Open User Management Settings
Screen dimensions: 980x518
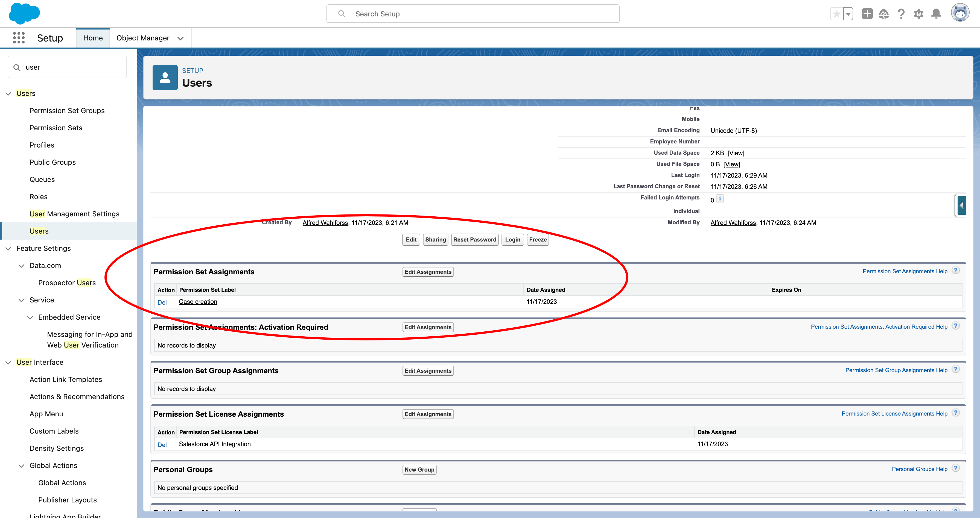[x=75, y=214]
